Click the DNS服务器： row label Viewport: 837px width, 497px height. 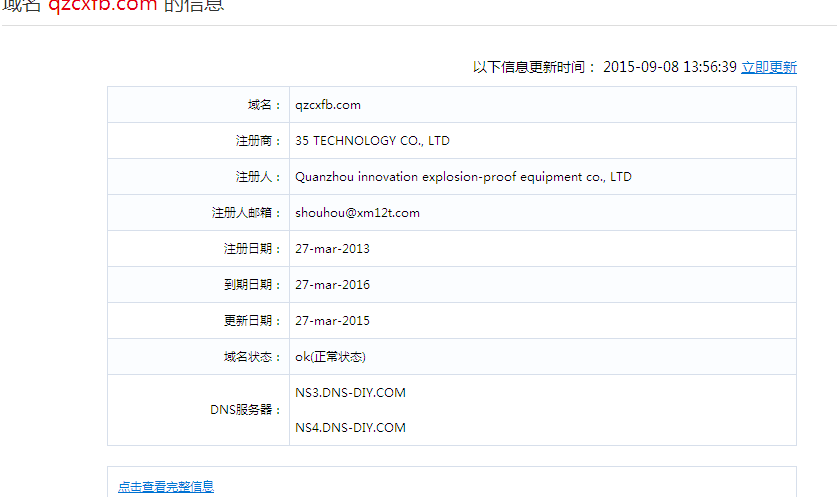pos(246,410)
